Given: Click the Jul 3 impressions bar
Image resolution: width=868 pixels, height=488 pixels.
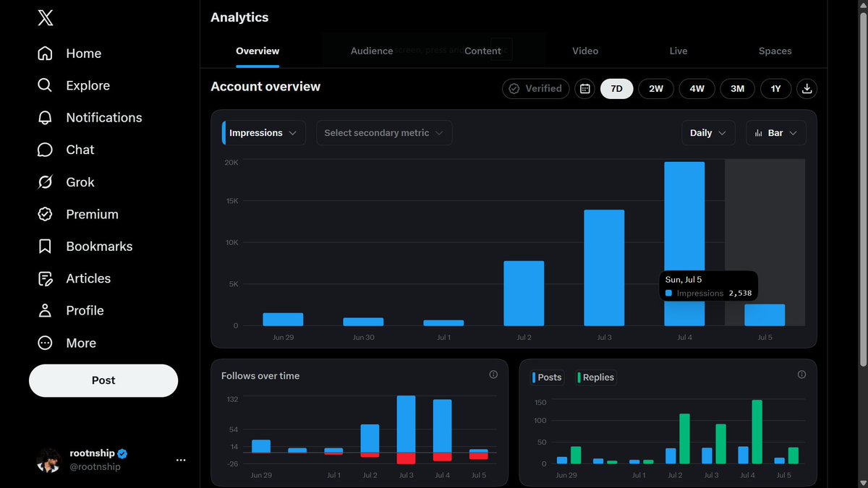Looking at the screenshot, I should point(604,268).
